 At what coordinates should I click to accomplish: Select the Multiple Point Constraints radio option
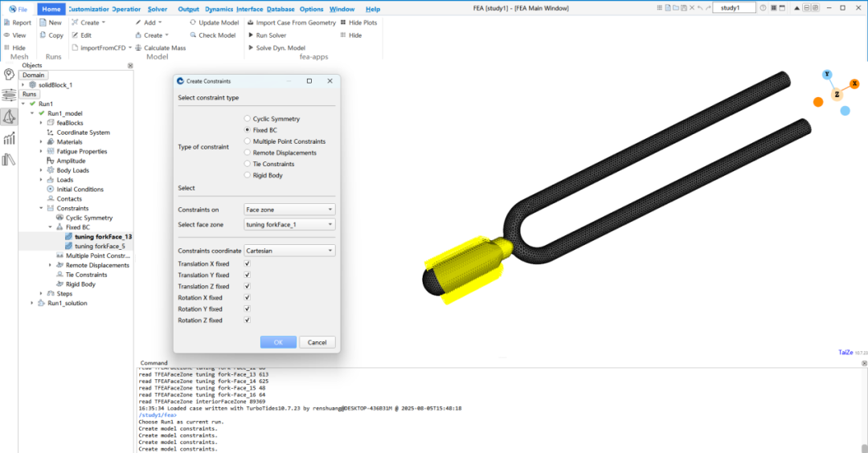pos(248,141)
